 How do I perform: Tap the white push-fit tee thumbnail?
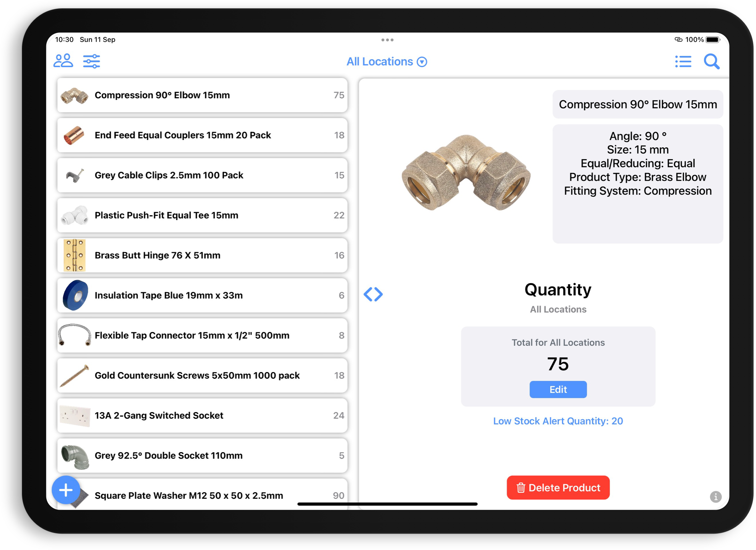pos(74,215)
